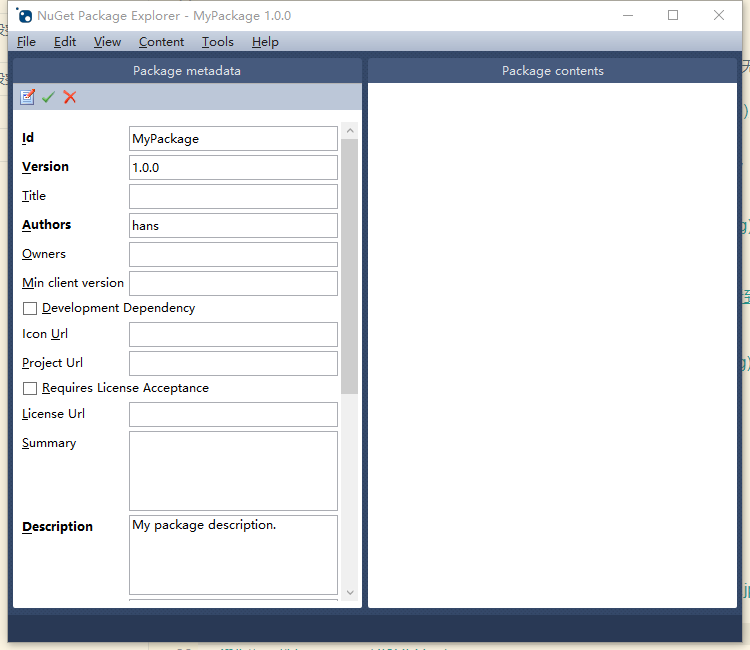Image resolution: width=750 pixels, height=650 pixels.
Task: Open the Help menu
Action: 265,42
